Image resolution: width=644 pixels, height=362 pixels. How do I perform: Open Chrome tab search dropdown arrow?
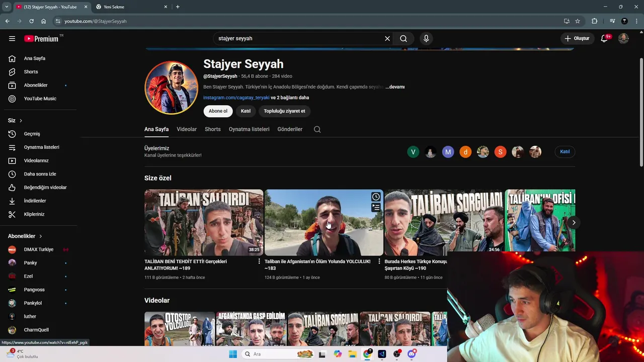[x=7, y=7]
